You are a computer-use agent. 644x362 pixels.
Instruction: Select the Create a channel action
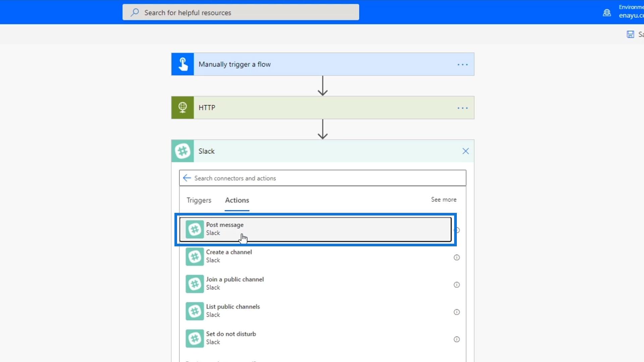click(x=229, y=256)
